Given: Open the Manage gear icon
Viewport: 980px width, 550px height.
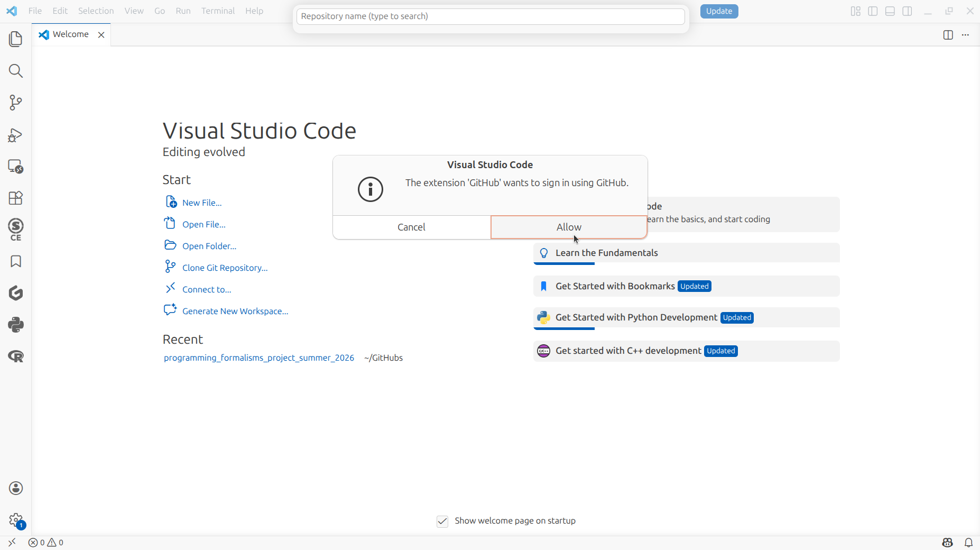Looking at the screenshot, I should (16, 520).
